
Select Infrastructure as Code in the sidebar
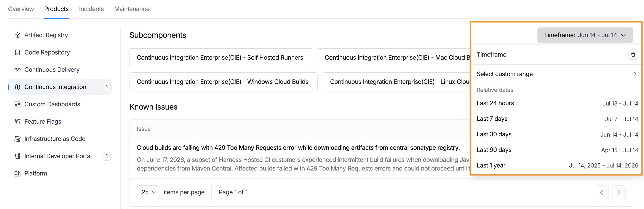click(60, 139)
